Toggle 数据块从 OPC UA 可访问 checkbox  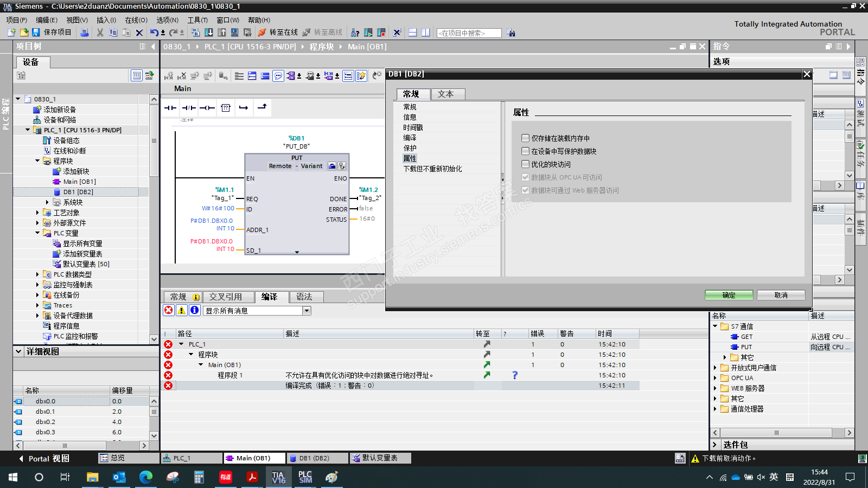(525, 177)
